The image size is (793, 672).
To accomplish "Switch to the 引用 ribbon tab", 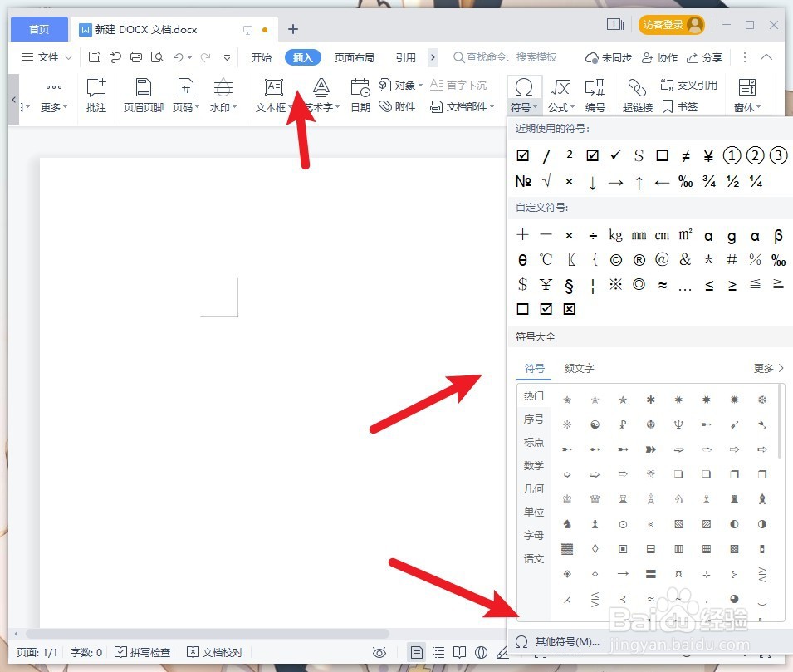I will (405, 57).
